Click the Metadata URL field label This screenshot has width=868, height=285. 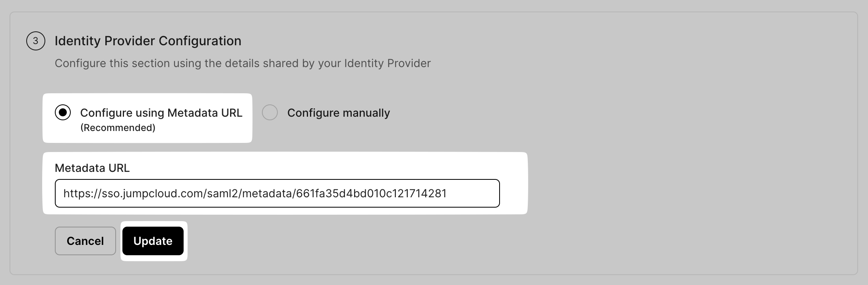click(x=92, y=168)
